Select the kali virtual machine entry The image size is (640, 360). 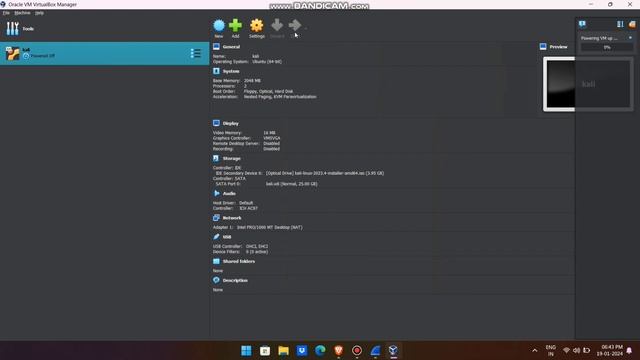coord(104,53)
